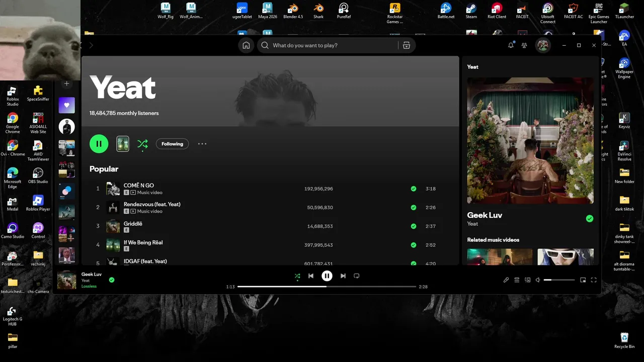This screenshot has width=644, height=362.
Task: Open the first related music video thumbnail
Action: point(500,257)
